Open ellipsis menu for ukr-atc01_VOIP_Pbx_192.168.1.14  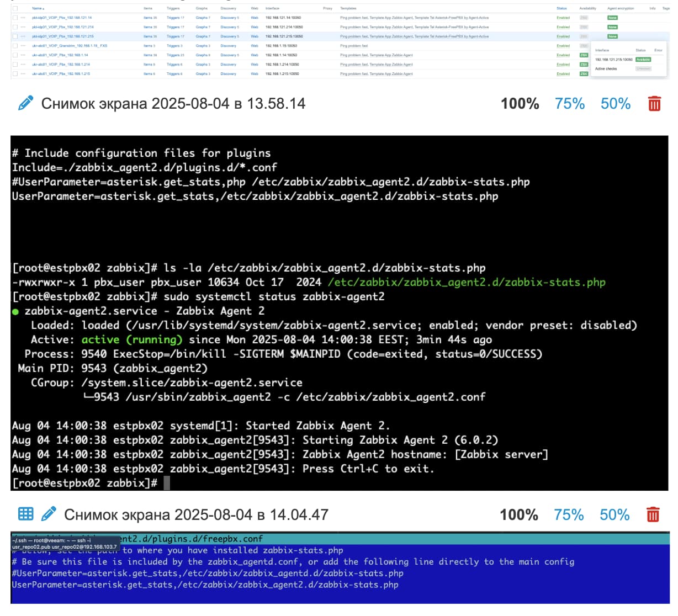[23, 55]
